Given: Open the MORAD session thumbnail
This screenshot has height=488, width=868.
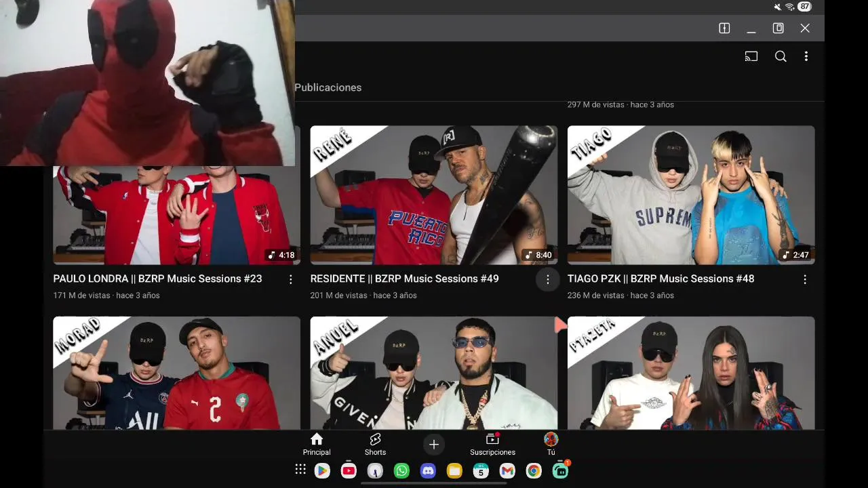Looking at the screenshot, I should (176, 373).
